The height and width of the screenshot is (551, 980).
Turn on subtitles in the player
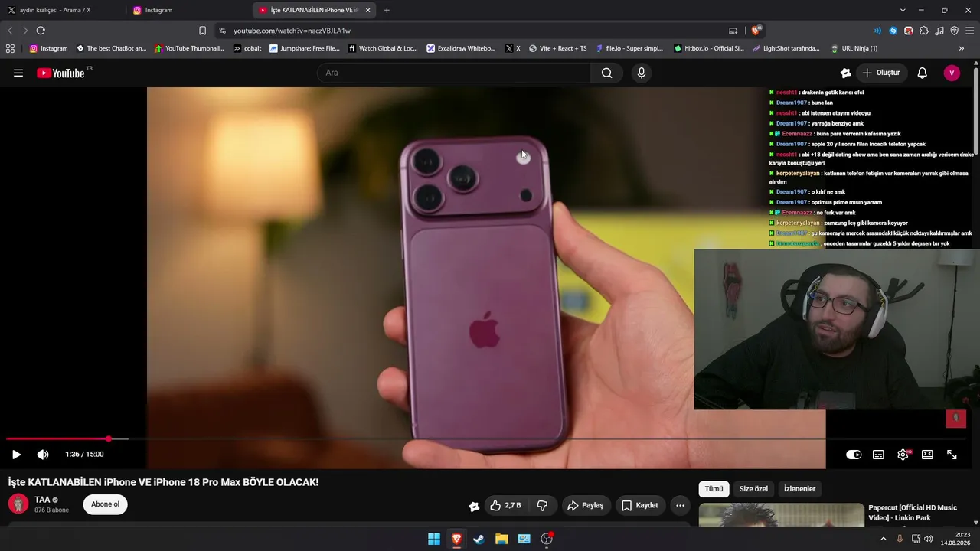click(878, 454)
